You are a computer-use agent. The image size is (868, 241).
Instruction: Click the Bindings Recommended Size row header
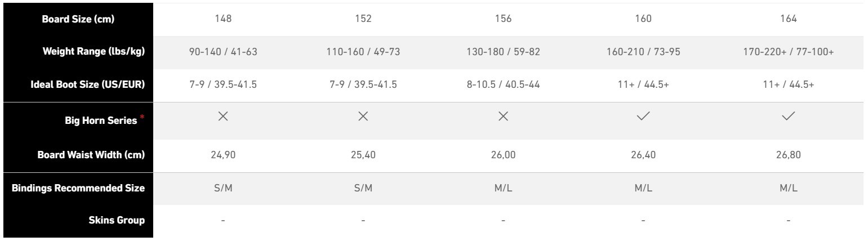pyautogui.click(x=78, y=188)
